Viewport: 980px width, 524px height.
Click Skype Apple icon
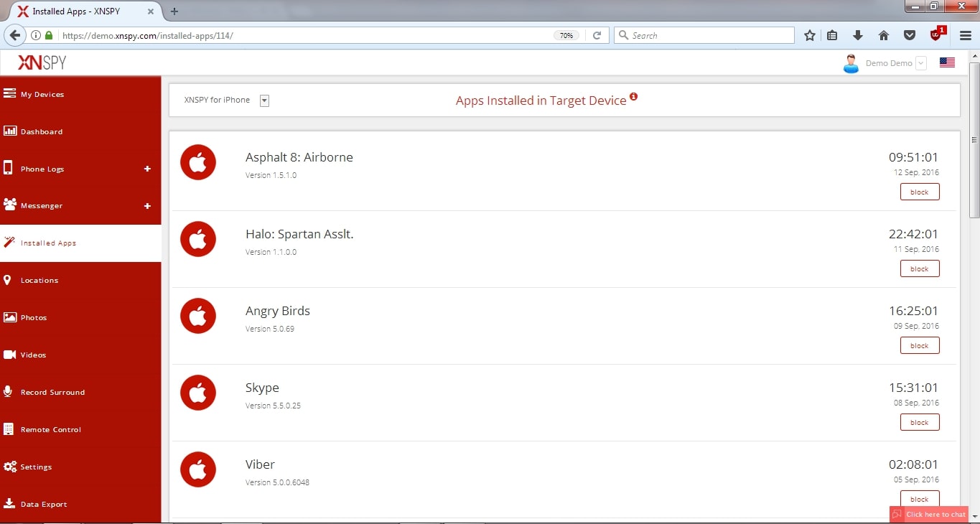198,393
